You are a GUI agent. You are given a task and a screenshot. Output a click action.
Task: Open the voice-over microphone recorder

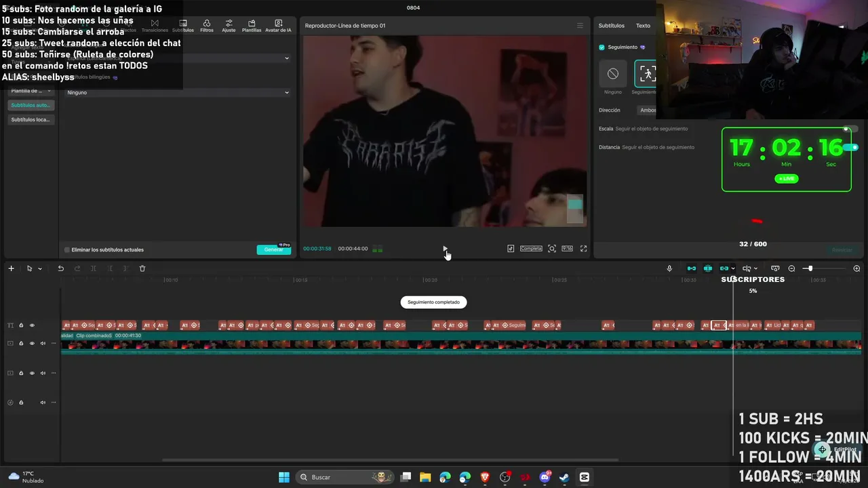pos(669,268)
